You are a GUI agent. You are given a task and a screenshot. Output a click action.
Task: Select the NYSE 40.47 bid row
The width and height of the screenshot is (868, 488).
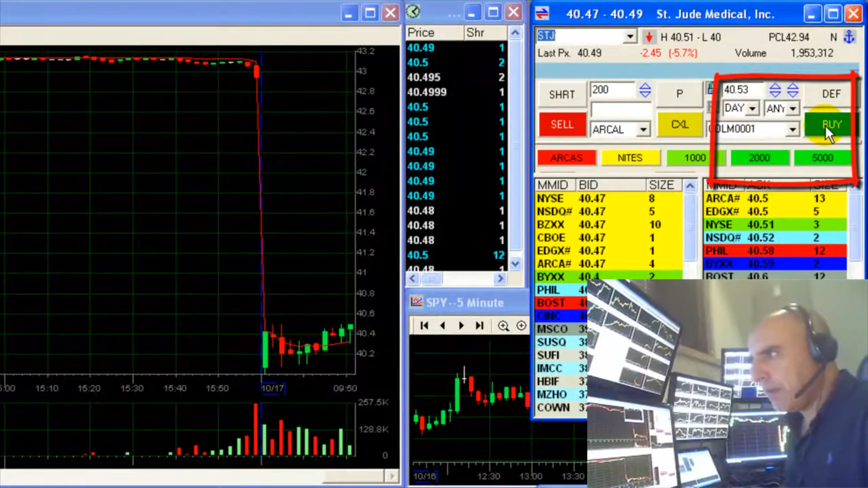[609, 198]
